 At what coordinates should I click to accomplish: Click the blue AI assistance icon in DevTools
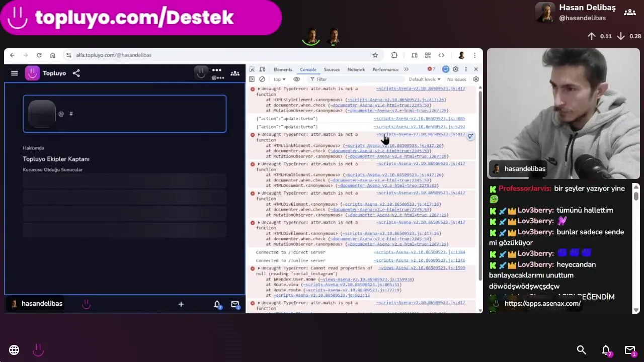446,69
